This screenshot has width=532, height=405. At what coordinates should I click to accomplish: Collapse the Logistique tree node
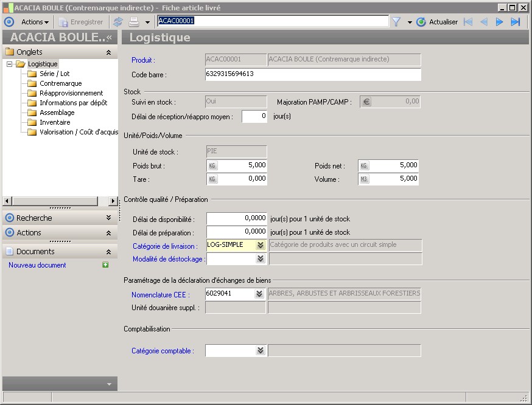click(x=9, y=64)
